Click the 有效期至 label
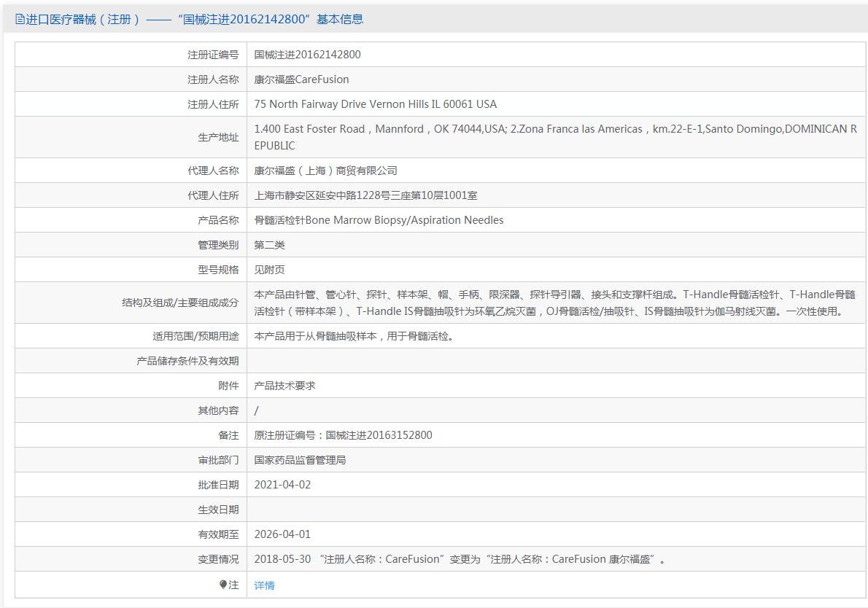 pos(218,534)
